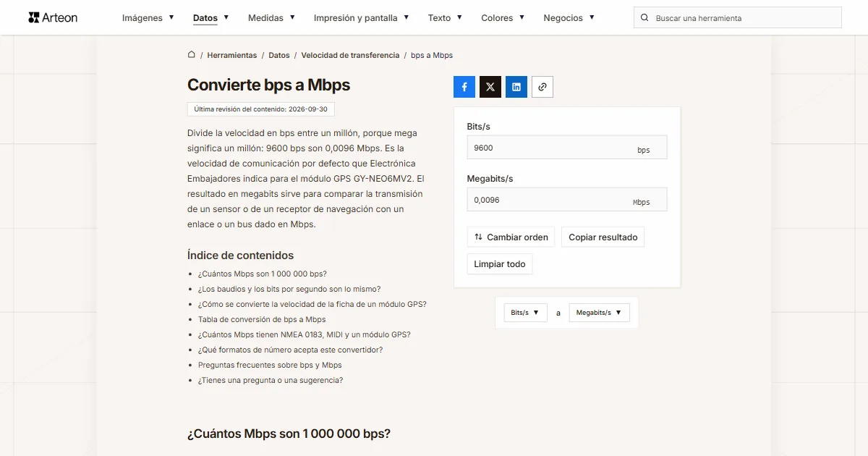The height and width of the screenshot is (456, 868).
Task: Jump to ¿Cuántos Mbps son 1 000 000 bps? in index
Action: coord(263,274)
